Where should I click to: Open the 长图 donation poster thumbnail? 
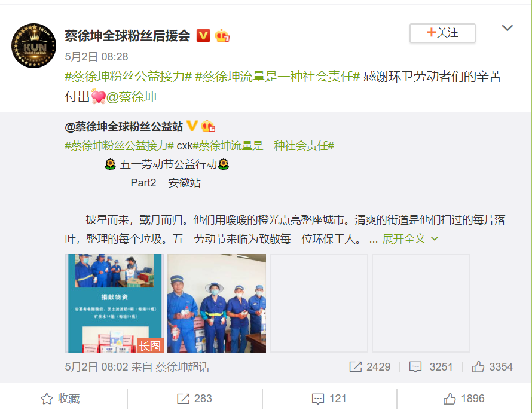pyautogui.click(x=114, y=303)
